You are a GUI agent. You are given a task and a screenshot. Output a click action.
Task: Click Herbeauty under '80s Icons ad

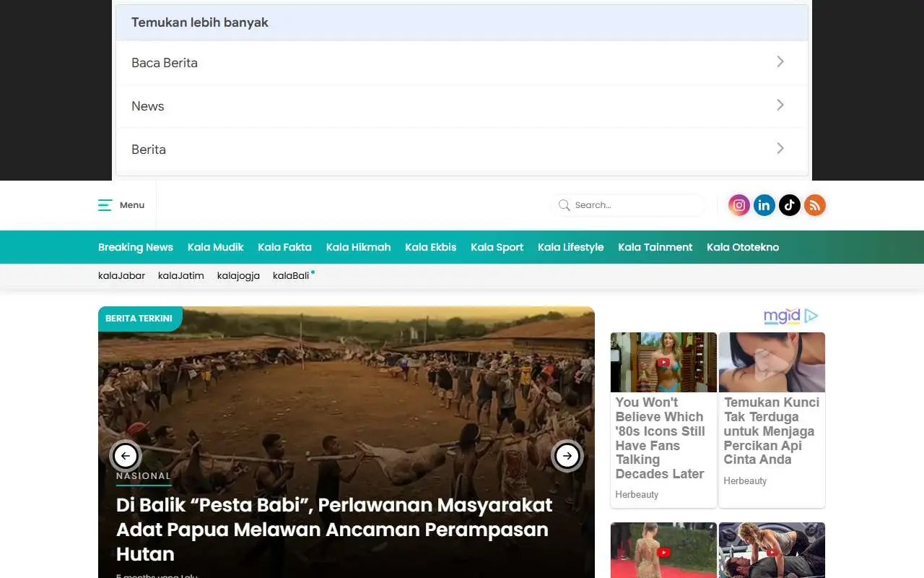pos(637,495)
